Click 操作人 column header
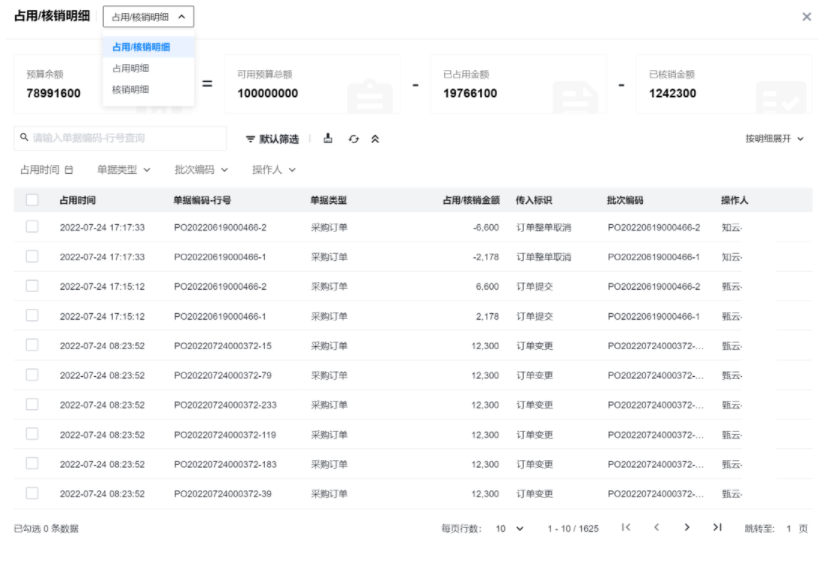This screenshot has height=571, width=834. pyautogui.click(x=734, y=200)
